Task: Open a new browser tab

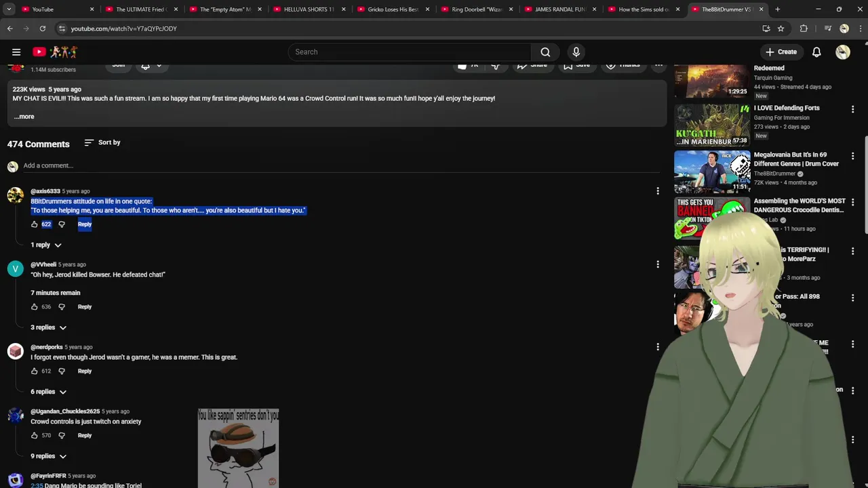Action: (777, 9)
